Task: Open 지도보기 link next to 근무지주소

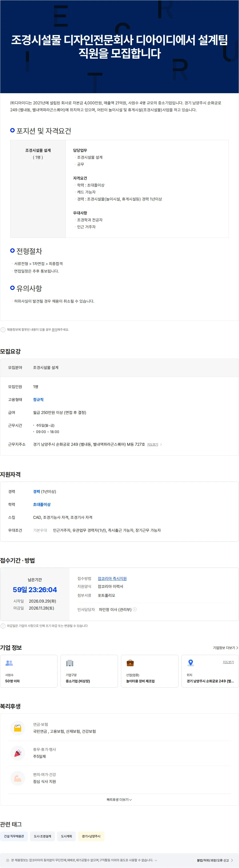Action: point(153,445)
